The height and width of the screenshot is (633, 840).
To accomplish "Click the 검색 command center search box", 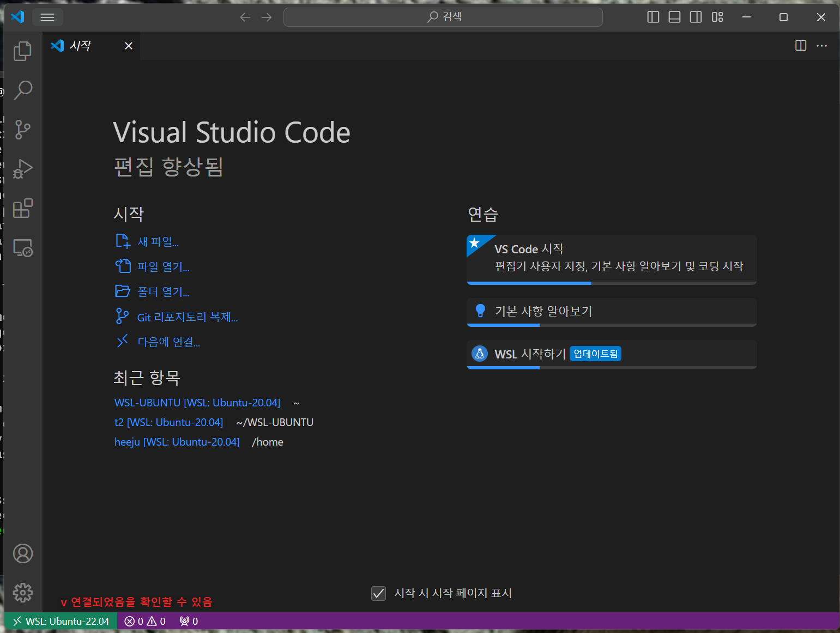I will 443,17.
